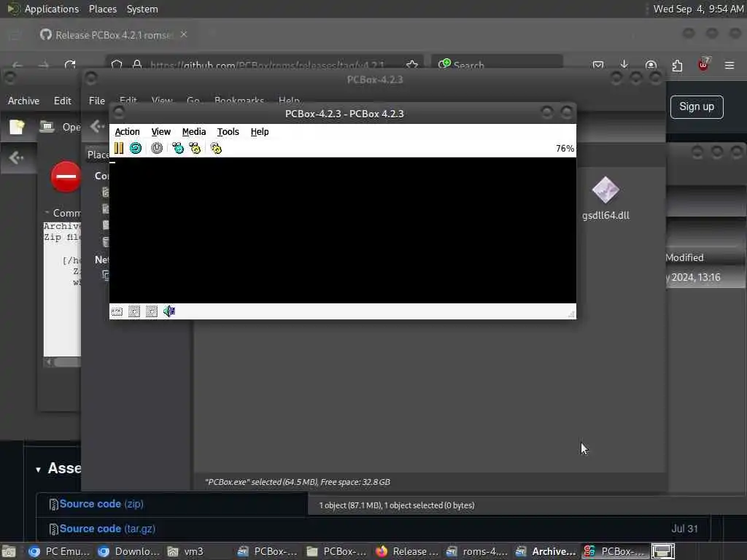Open the Places menu in top panel
This screenshot has height=560, width=747.
pyautogui.click(x=102, y=9)
